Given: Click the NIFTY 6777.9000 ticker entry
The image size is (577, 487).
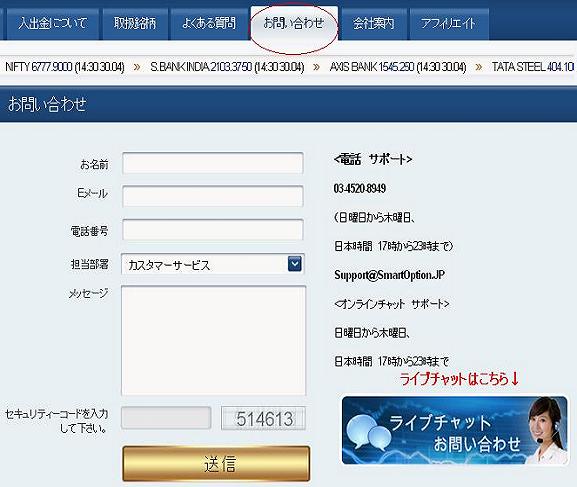Looking at the screenshot, I should [x=64, y=67].
